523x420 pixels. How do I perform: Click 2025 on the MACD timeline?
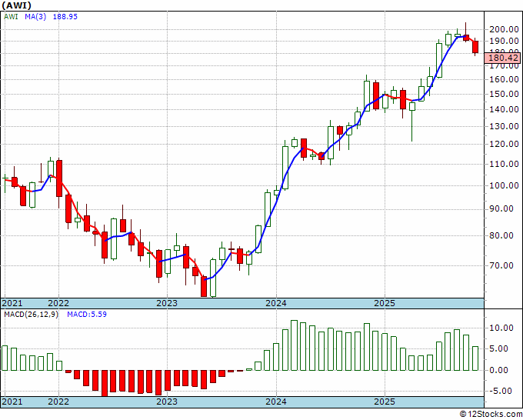[385, 402]
